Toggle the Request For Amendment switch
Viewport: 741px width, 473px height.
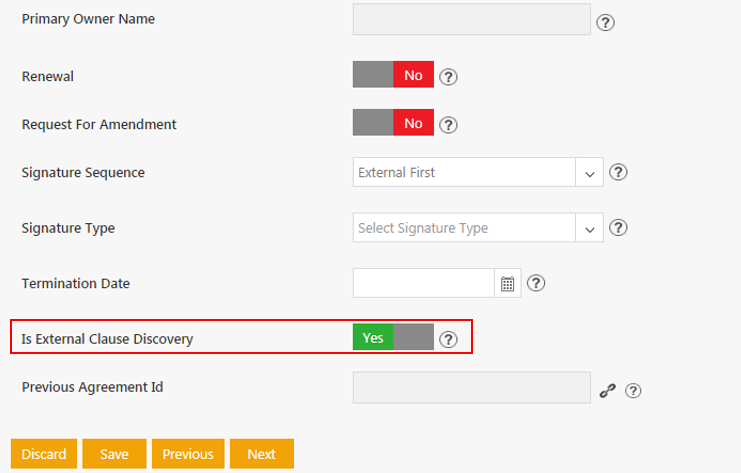pos(393,124)
